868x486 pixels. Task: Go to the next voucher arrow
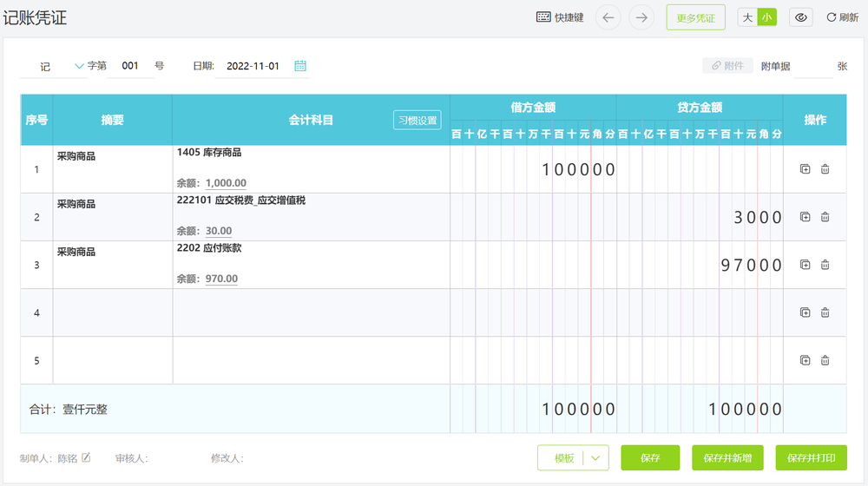(x=641, y=17)
